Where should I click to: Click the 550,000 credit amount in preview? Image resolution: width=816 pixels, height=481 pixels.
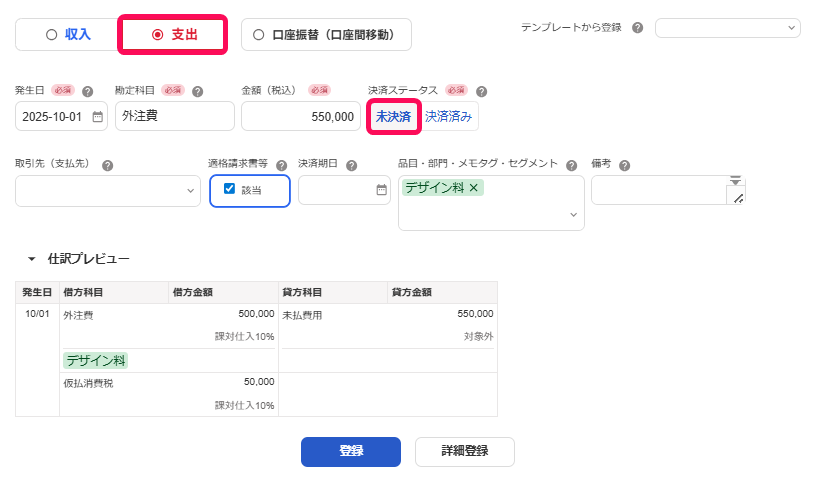[476, 314]
